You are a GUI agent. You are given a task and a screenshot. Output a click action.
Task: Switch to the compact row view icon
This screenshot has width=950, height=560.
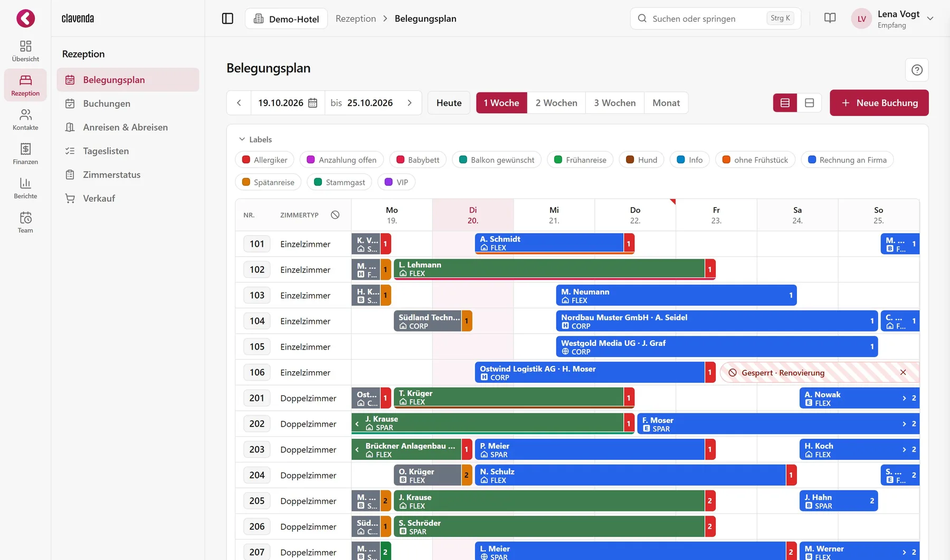point(785,103)
